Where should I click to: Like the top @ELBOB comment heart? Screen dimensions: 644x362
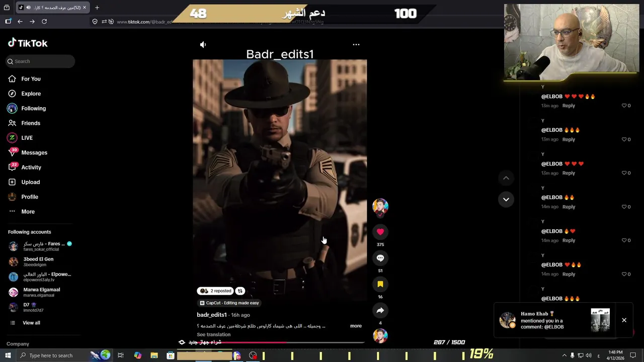pyautogui.click(x=624, y=106)
